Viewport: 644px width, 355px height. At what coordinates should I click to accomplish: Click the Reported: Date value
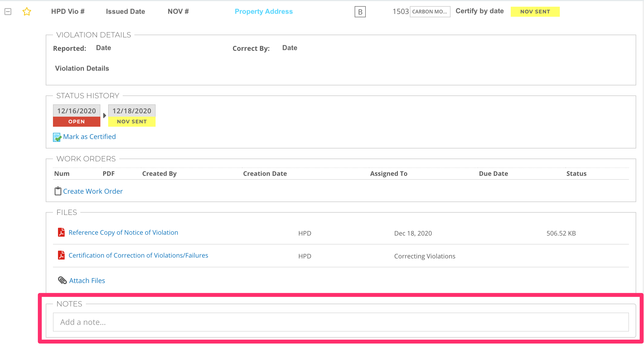[x=103, y=48]
